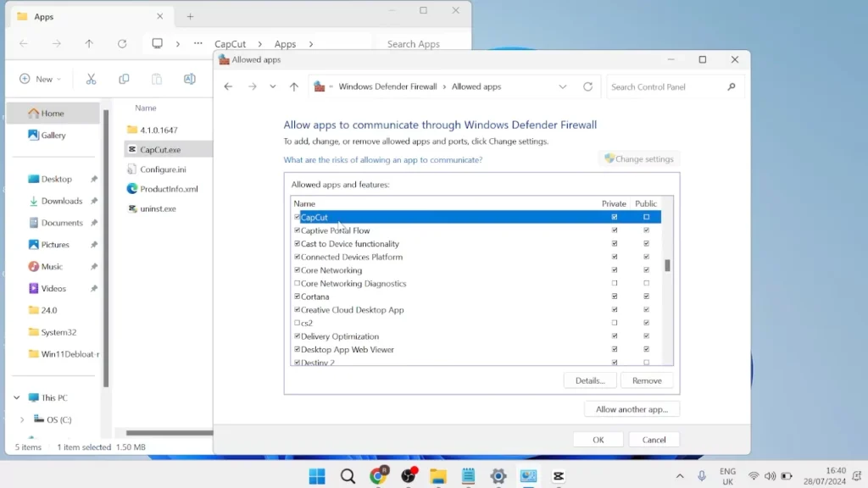
Task: Go back in the Allowed apps window
Action: pos(228,87)
